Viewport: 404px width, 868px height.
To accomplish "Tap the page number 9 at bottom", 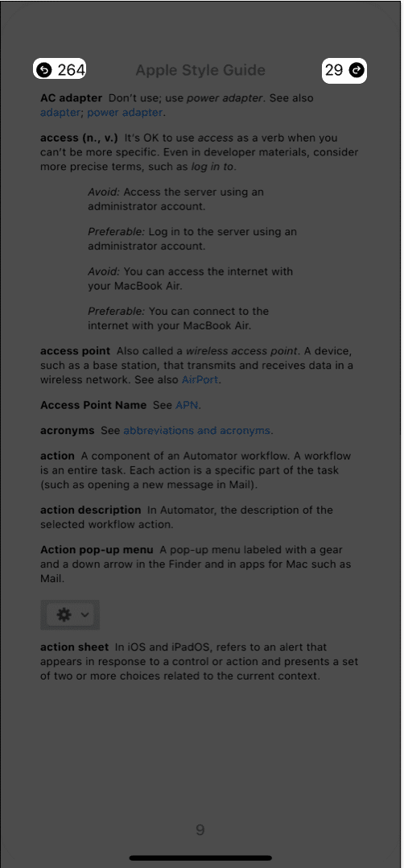I will point(200,830).
